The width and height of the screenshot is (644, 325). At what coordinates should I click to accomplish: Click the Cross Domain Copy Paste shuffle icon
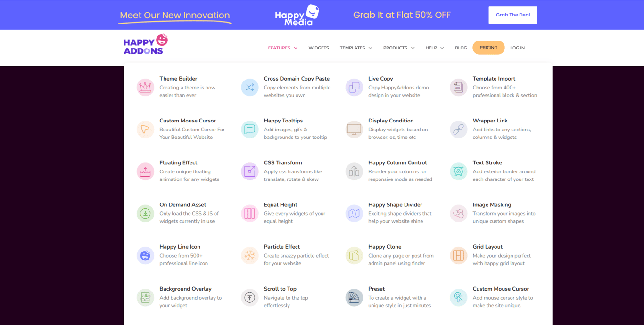click(250, 87)
